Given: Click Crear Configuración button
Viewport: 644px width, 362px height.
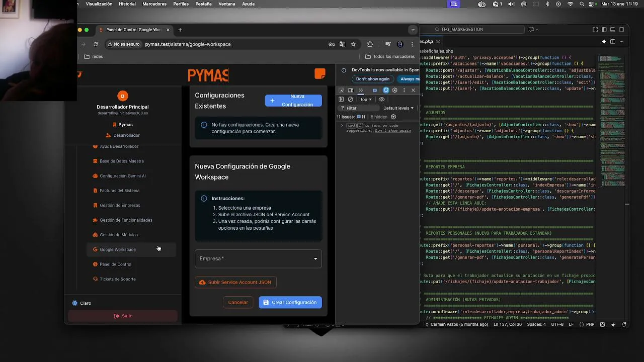Looking at the screenshot, I should [x=290, y=302].
